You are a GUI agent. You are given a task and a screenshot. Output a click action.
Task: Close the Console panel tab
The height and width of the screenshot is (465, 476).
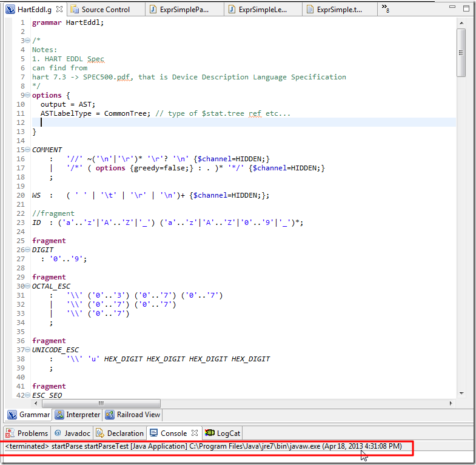pyautogui.click(x=195, y=433)
